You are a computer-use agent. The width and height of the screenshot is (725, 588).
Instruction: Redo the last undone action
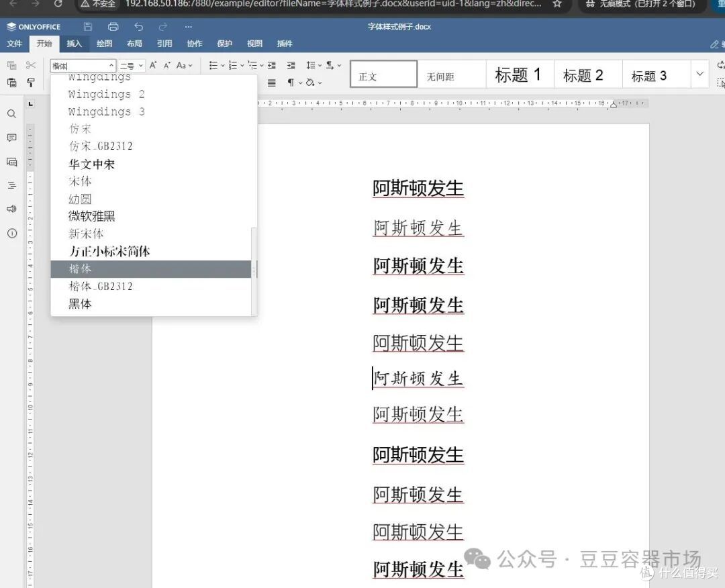coord(163,27)
